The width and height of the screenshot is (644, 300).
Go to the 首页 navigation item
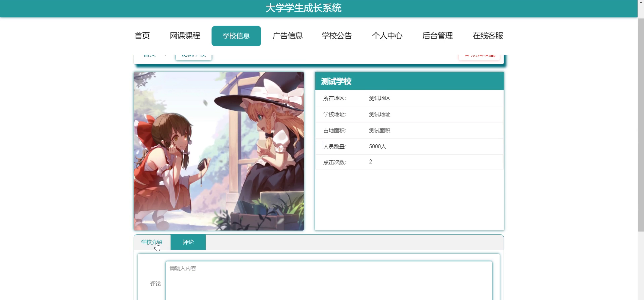[142, 36]
